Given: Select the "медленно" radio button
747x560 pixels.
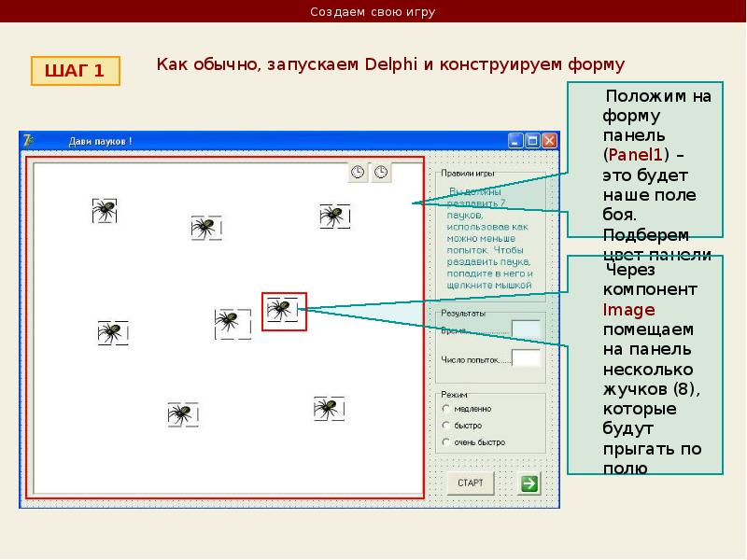Looking at the screenshot, I should click(x=446, y=409).
